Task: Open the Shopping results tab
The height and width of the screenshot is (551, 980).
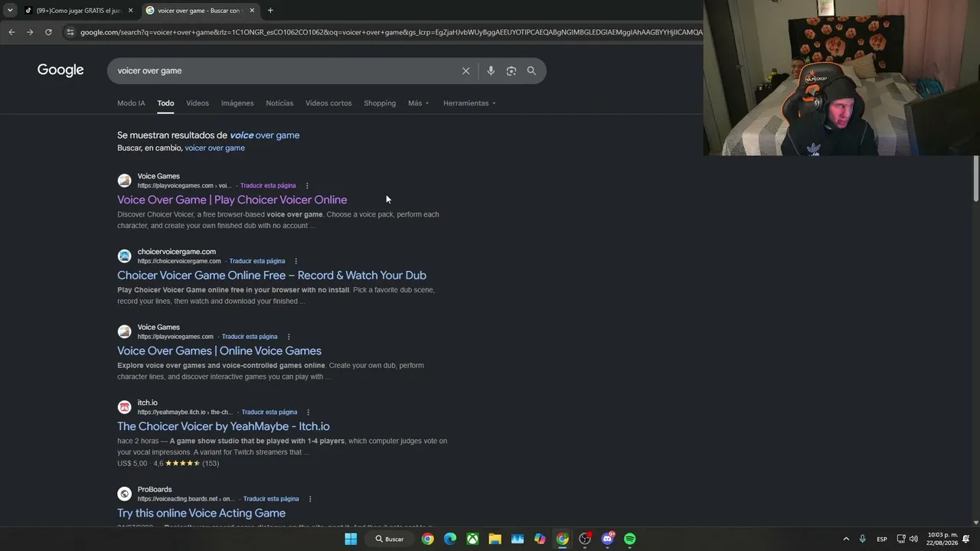Action: click(x=380, y=103)
